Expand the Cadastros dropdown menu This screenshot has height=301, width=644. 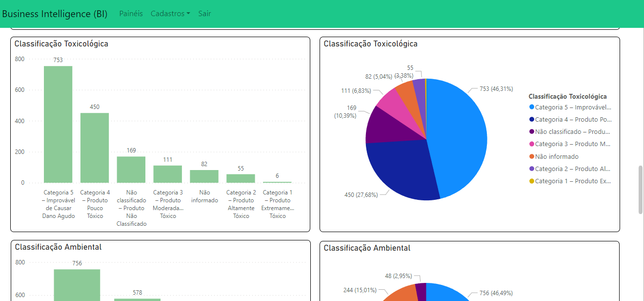pos(170,14)
